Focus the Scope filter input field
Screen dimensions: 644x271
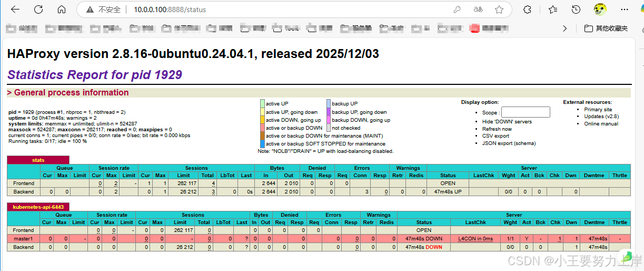[526, 112]
